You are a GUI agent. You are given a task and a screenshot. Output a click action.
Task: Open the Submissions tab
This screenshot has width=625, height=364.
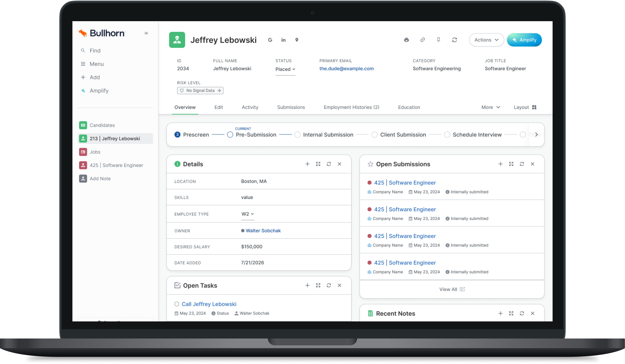(x=291, y=107)
